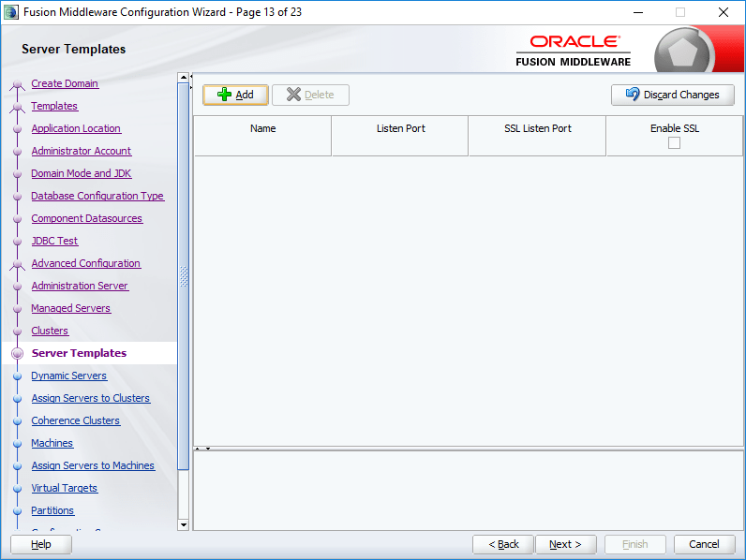Viewport: 746px width, 560px height.
Task: Go to Database Configuration Type step
Action: tap(97, 196)
